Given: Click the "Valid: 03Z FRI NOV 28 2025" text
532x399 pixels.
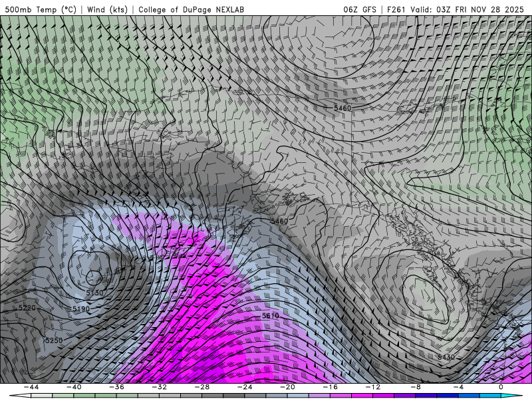Looking at the screenshot, I should click(467, 9).
